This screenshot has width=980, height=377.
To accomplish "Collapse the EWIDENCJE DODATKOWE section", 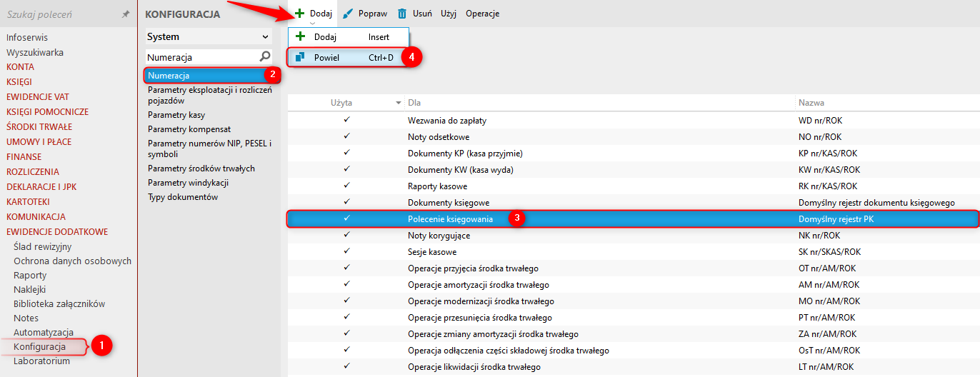I will click(x=57, y=232).
